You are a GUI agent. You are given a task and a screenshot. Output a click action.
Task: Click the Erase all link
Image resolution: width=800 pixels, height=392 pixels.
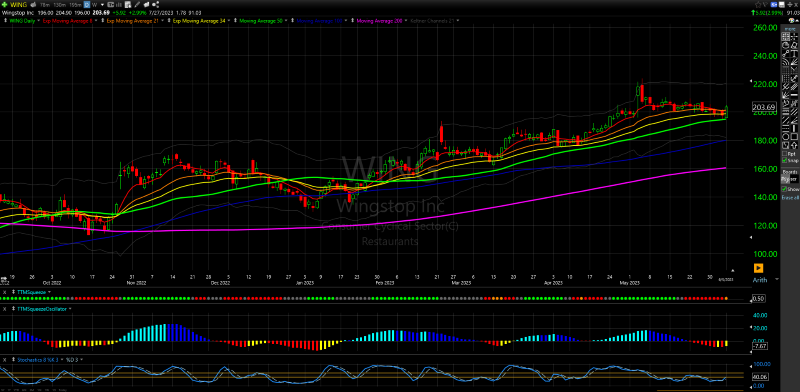[790, 198]
